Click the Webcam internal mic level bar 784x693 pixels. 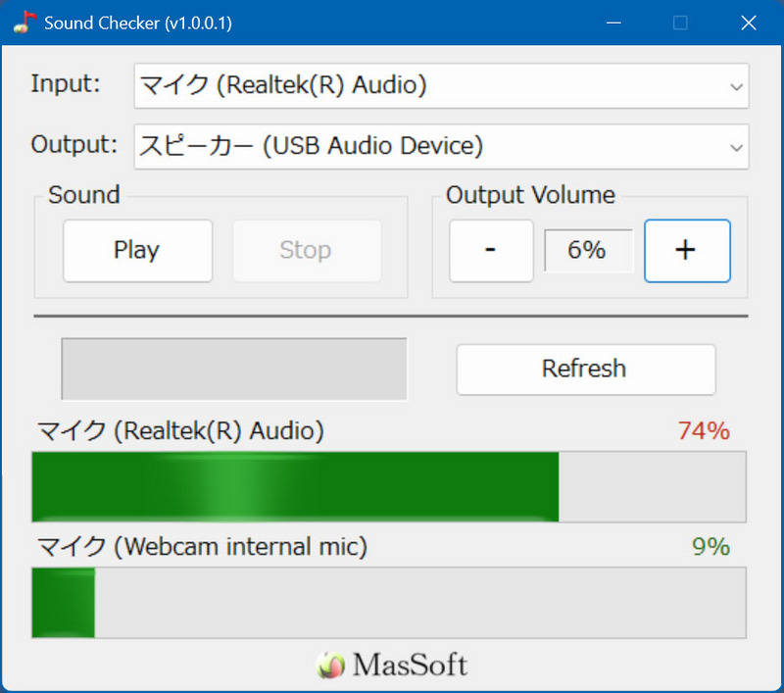[x=389, y=602]
